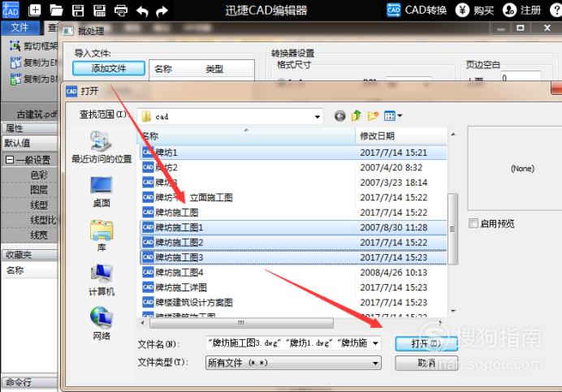Select file 牌坊2
Image resolution: width=562 pixels, height=392 pixels.
click(293, 167)
